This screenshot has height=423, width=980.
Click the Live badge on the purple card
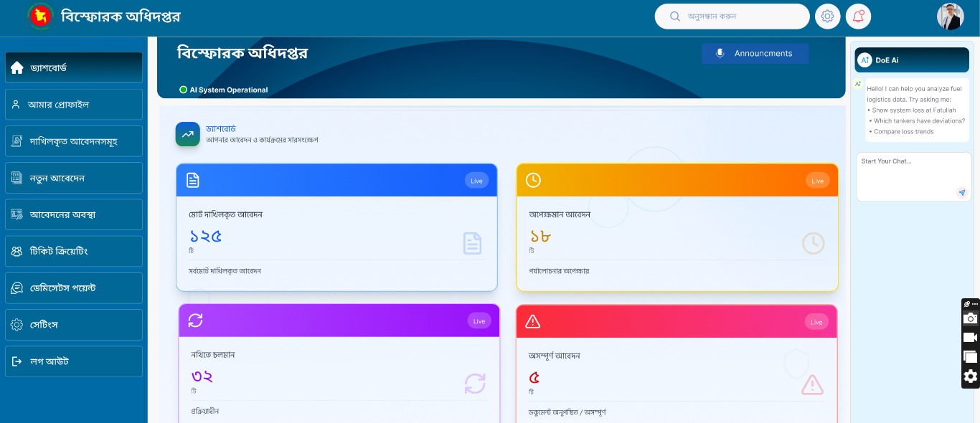tap(479, 321)
